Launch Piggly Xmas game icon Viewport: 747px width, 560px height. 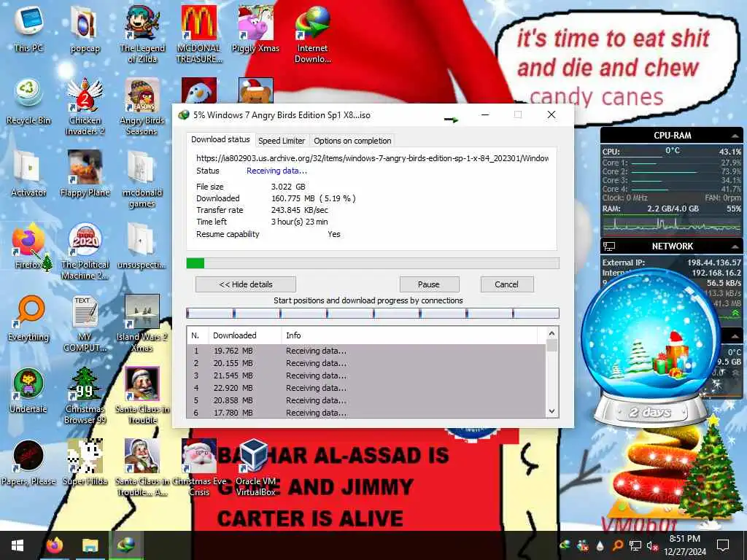255,28
